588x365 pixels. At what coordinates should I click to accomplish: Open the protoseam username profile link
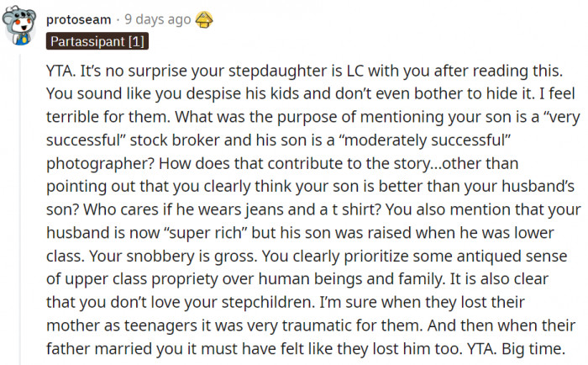pos(78,19)
